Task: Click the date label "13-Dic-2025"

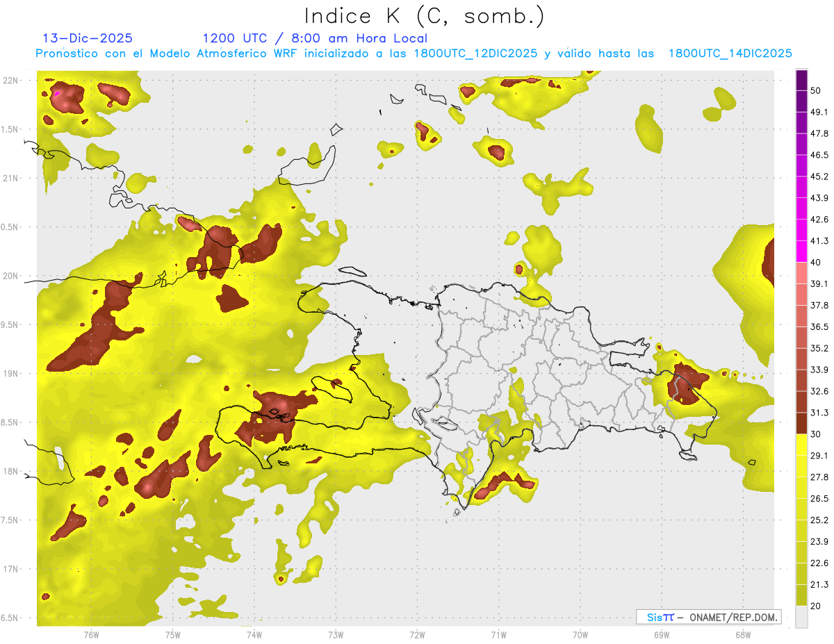Action: click(x=88, y=38)
